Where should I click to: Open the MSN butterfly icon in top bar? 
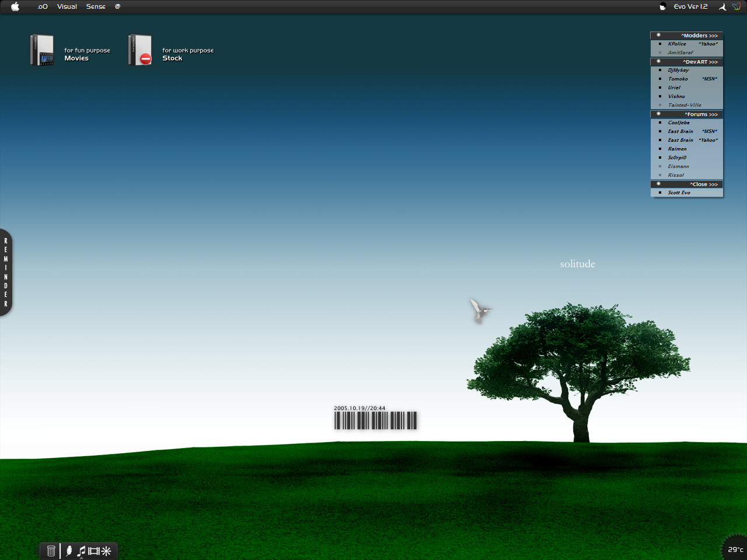coord(737,6)
